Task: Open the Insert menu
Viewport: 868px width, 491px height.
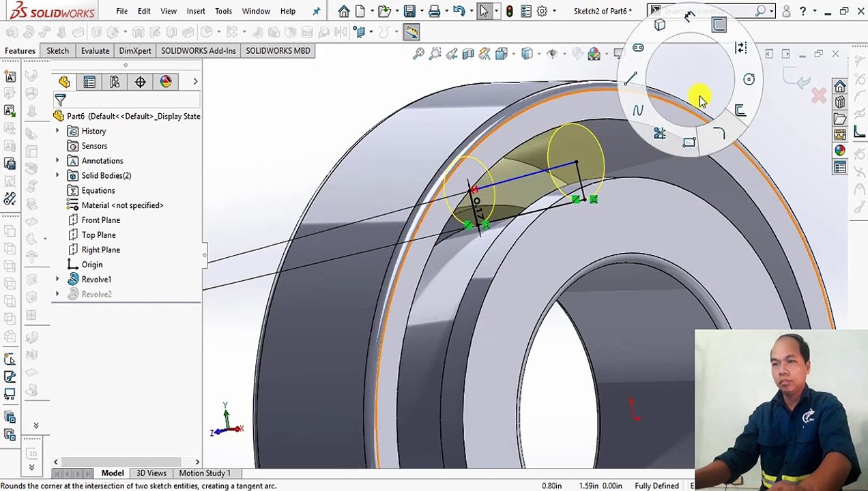Action: click(x=196, y=11)
